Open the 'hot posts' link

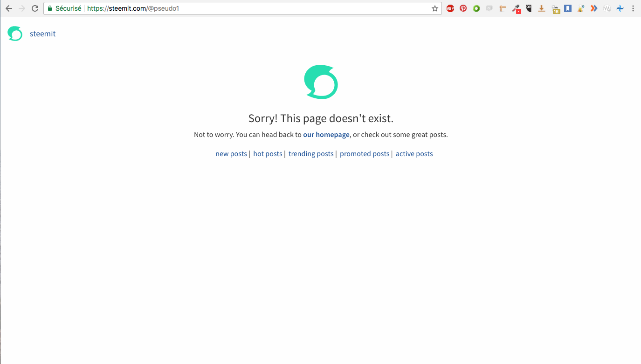tap(268, 154)
